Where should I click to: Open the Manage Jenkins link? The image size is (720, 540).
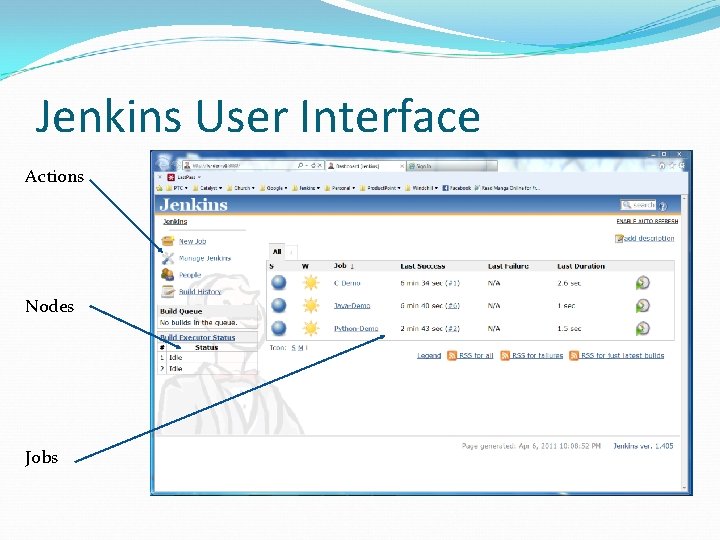click(x=205, y=258)
